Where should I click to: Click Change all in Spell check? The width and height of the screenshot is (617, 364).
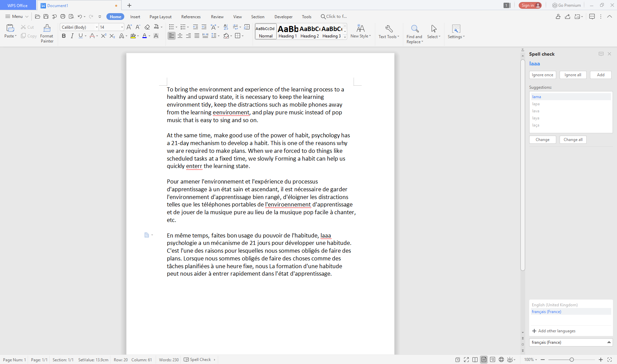point(573,140)
